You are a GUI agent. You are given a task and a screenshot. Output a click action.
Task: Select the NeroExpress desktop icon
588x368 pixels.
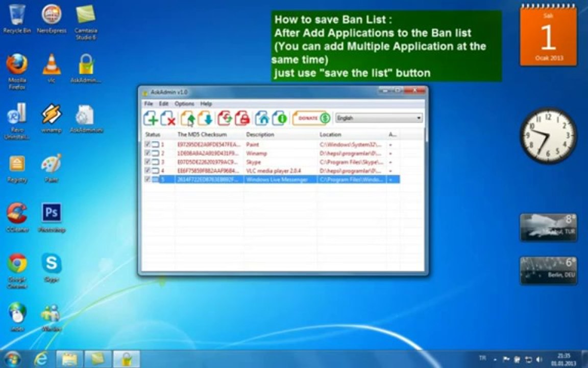tap(52, 19)
